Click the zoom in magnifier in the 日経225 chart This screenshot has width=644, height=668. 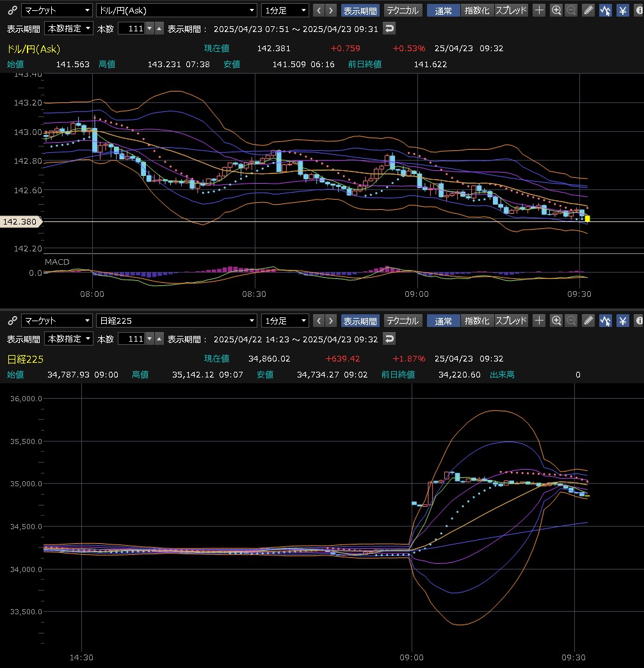556,321
